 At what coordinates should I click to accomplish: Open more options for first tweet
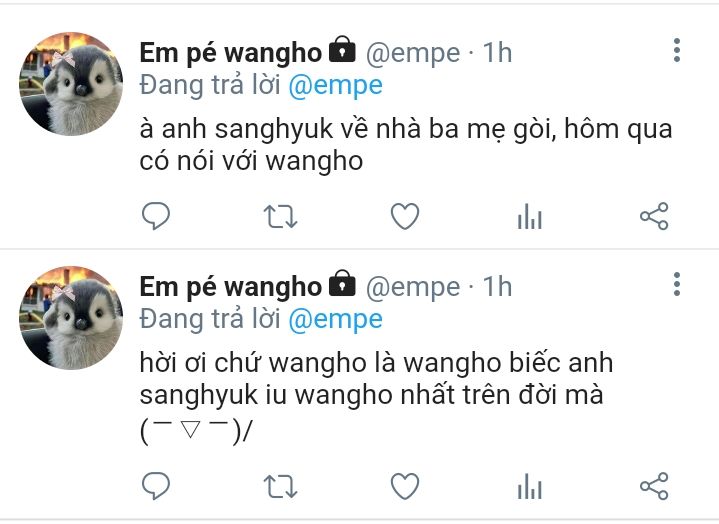point(677,50)
